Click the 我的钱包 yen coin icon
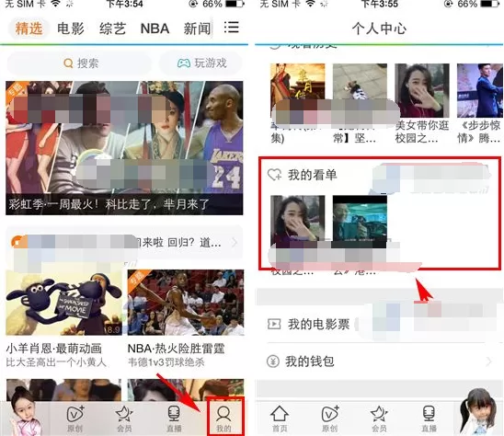 coord(273,361)
